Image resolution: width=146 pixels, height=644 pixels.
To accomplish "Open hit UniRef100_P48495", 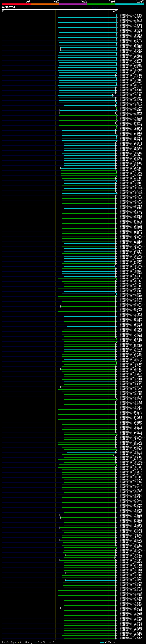I will (x=131, y=17).
